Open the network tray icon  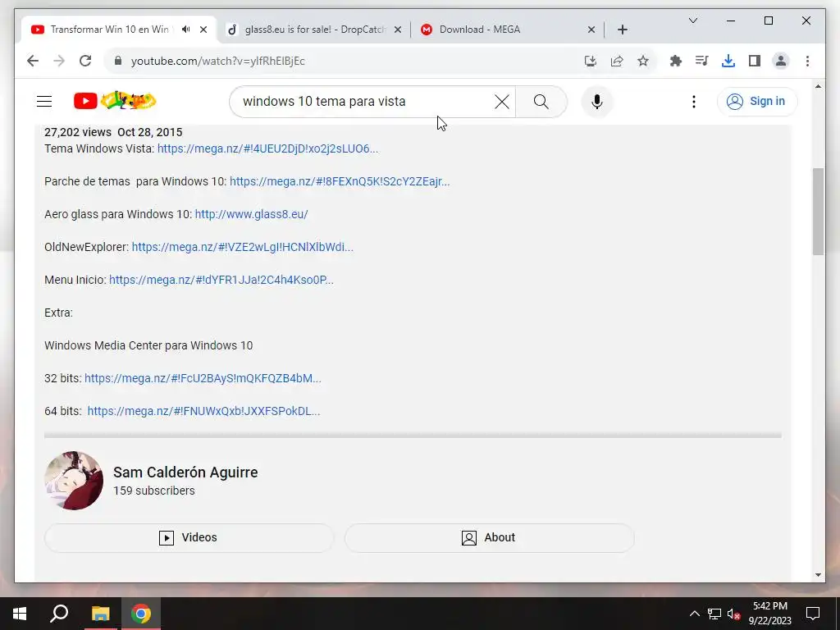[714, 614]
